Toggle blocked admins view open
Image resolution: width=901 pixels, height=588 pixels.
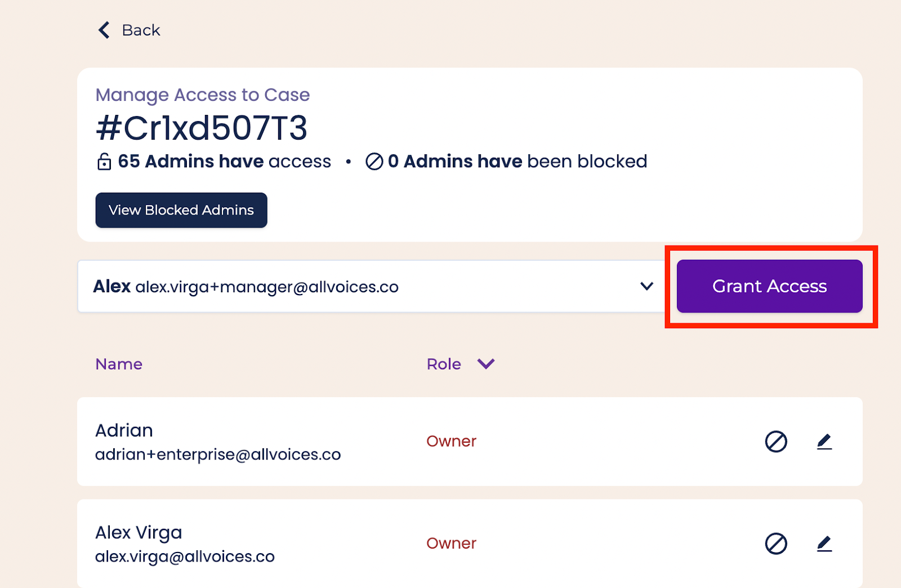pyautogui.click(x=181, y=210)
